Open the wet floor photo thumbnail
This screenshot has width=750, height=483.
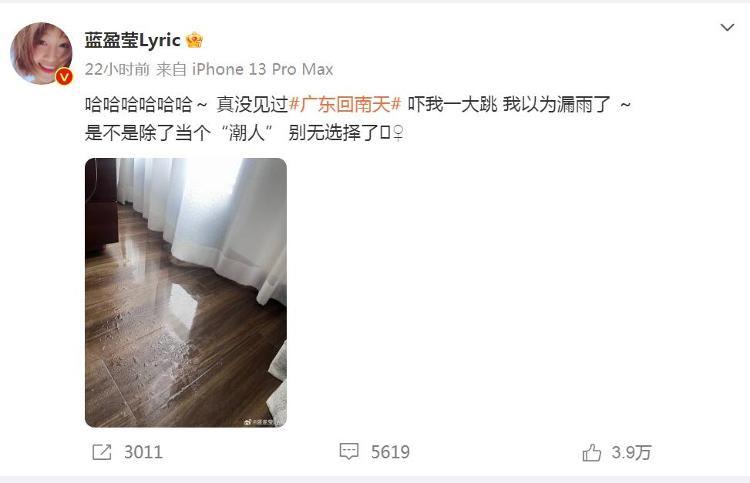tap(186, 293)
